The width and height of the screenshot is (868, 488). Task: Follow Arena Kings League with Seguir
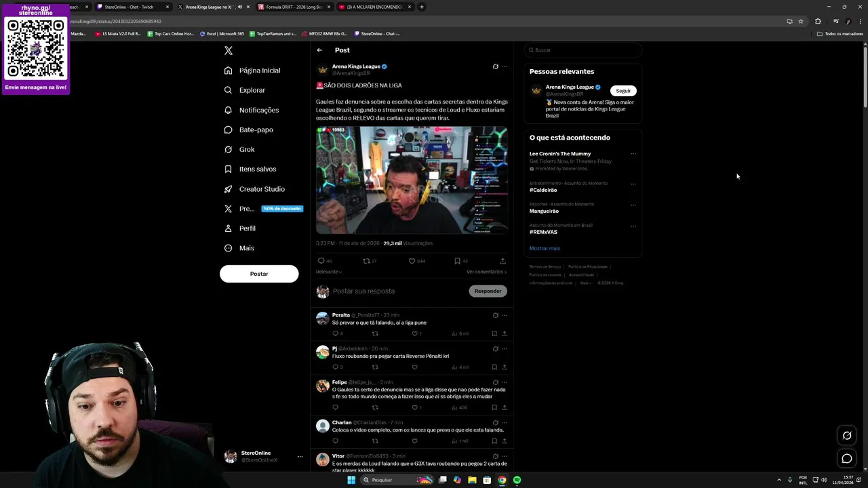click(x=623, y=91)
